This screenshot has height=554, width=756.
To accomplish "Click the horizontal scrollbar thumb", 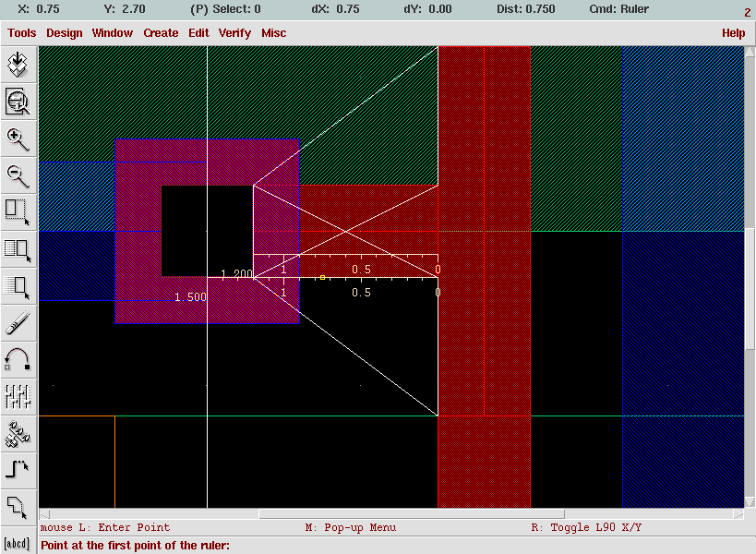I will (412, 514).
